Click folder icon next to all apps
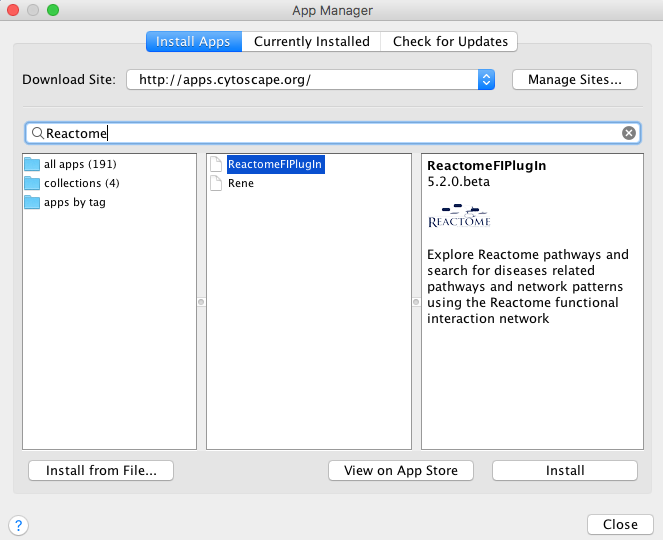The image size is (663, 540). point(32,164)
